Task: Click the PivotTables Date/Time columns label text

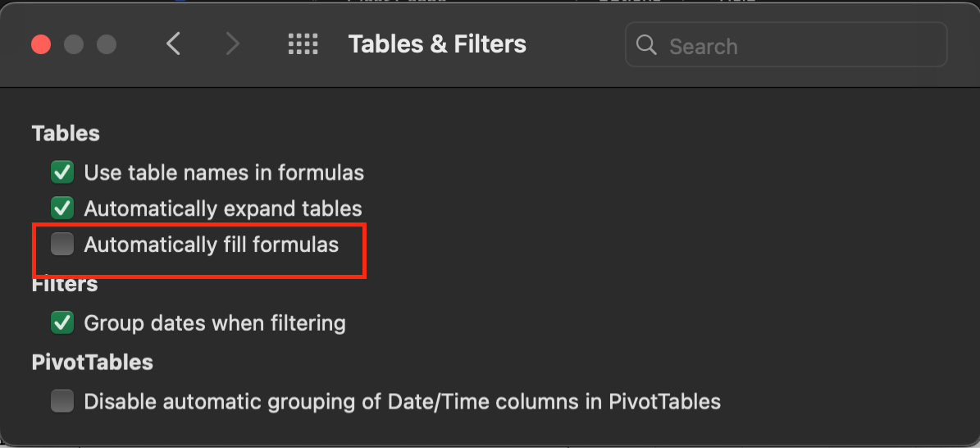Action: 403,402
